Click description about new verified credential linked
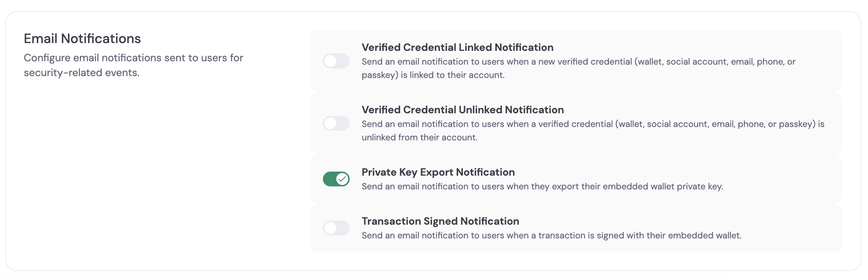The image size is (868, 280). coord(578,62)
